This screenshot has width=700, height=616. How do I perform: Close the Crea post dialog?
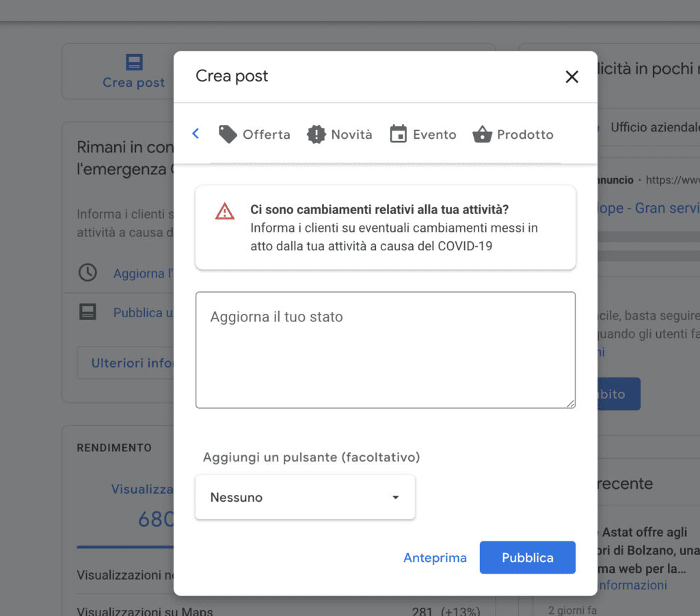pyautogui.click(x=571, y=77)
